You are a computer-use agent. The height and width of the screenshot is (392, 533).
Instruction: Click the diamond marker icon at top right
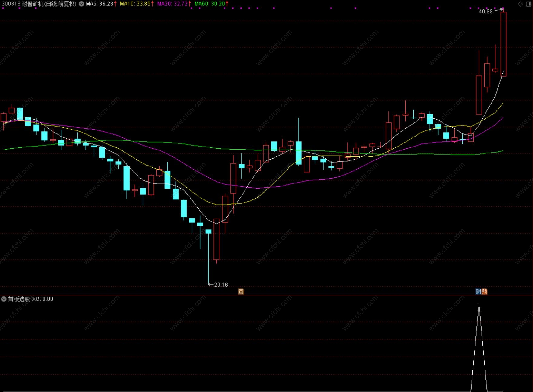(520, 4)
